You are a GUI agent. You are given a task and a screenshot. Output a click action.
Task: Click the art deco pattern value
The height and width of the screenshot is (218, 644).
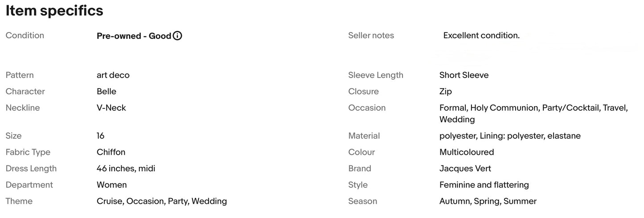(x=113, y=75)
